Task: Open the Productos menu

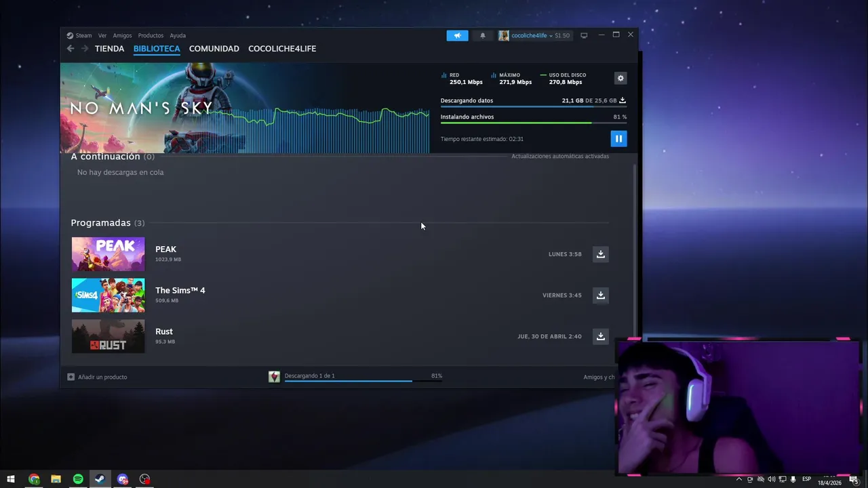Action: 151,35
